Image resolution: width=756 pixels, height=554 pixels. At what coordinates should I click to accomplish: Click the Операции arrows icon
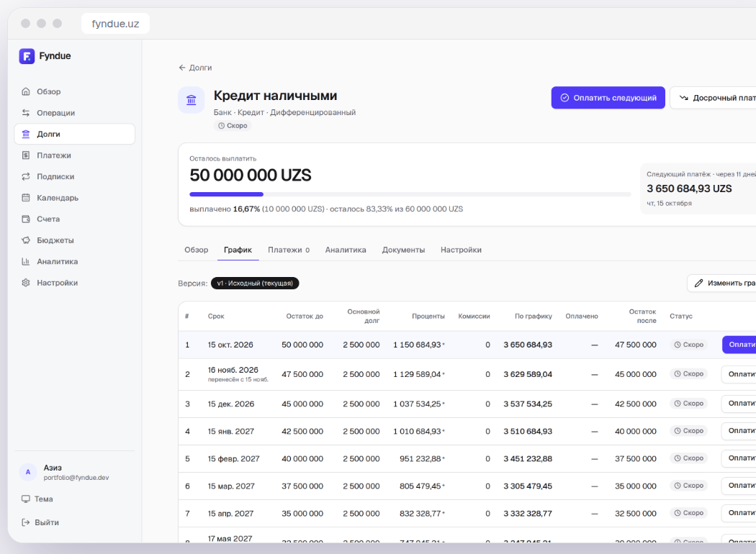pos(26,113)
